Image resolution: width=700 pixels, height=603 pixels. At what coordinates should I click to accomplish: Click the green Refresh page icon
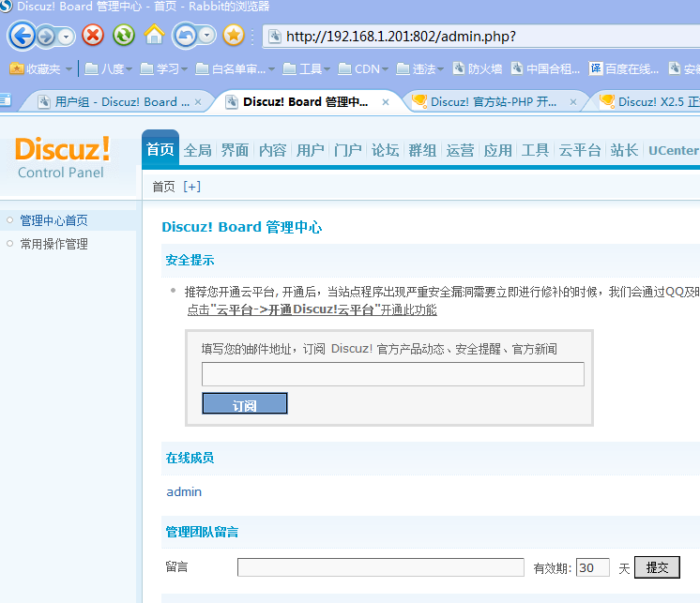coord(124,36)
